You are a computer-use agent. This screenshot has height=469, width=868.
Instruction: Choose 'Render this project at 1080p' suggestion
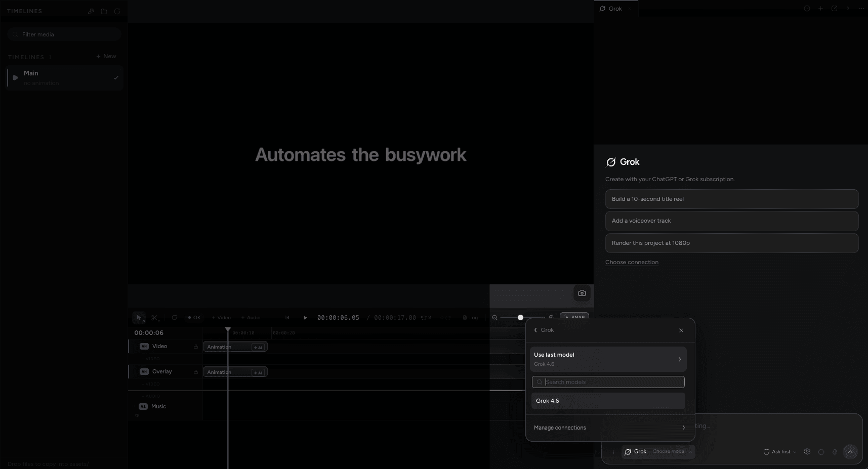732,243
